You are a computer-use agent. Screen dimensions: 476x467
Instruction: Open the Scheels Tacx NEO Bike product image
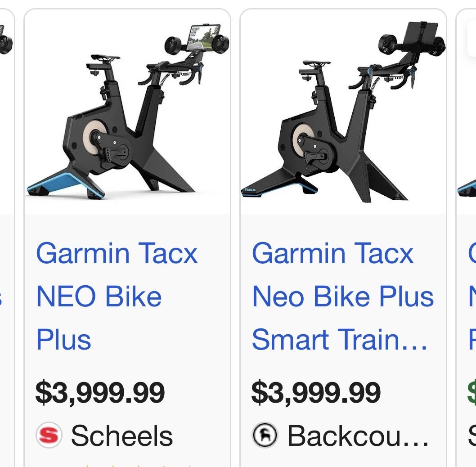pyautogui.click(x=127, y=112)
